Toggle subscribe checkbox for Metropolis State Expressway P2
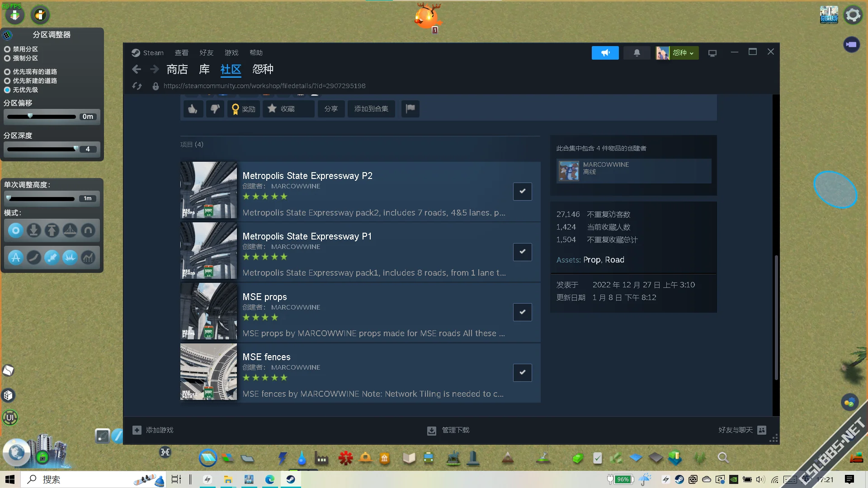The height and width of the screenshot is (488, 868). click(x=523, y=192)
